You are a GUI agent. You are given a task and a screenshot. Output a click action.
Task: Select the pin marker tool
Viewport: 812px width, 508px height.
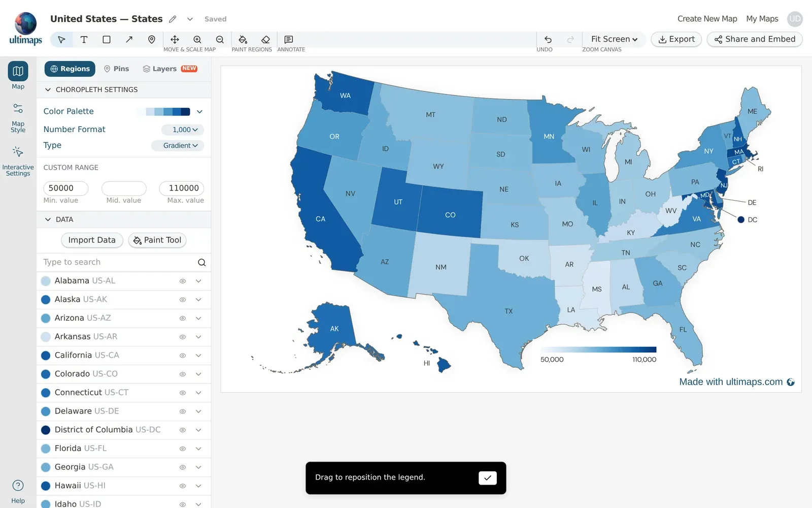click(151, 40)
